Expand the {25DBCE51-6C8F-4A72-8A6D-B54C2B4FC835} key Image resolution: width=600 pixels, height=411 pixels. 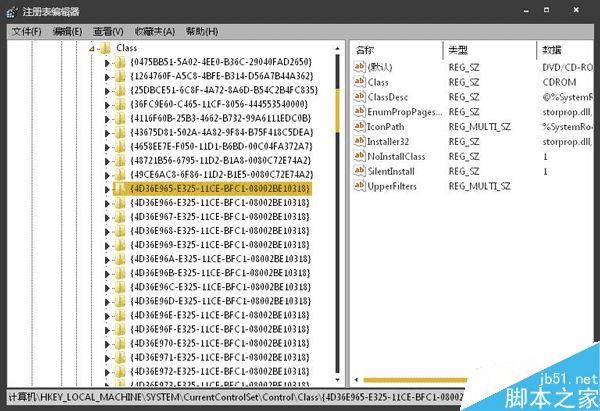pos(107,91)
